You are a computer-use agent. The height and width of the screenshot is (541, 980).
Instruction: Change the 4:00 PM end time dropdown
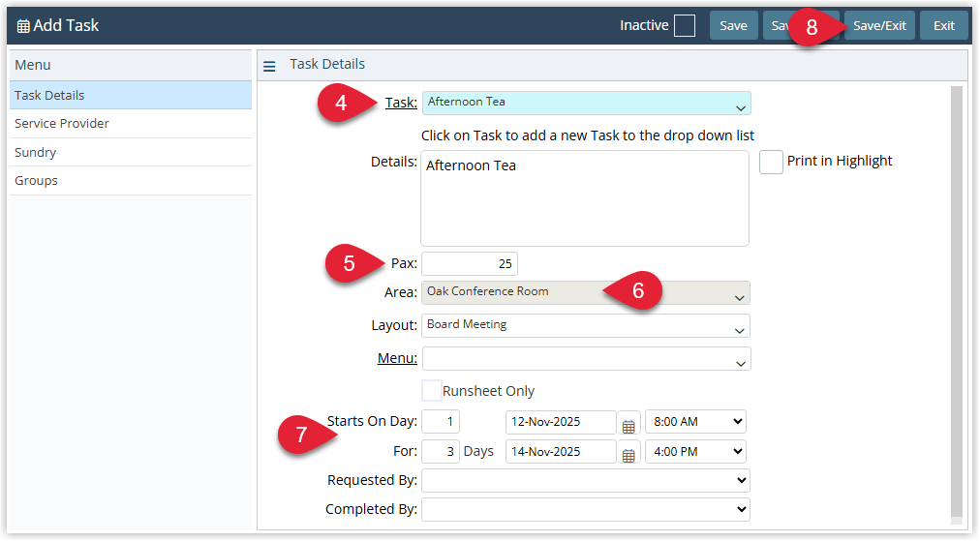695,451
